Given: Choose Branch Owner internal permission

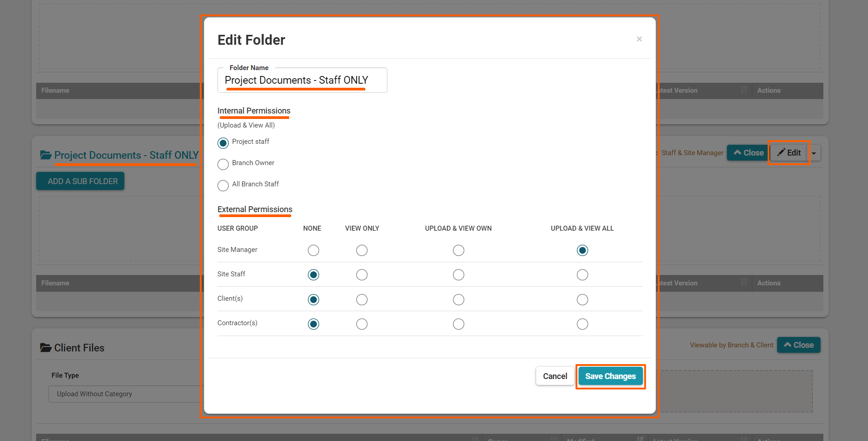Looking at the screenshot, I should (x=223, y=164).
